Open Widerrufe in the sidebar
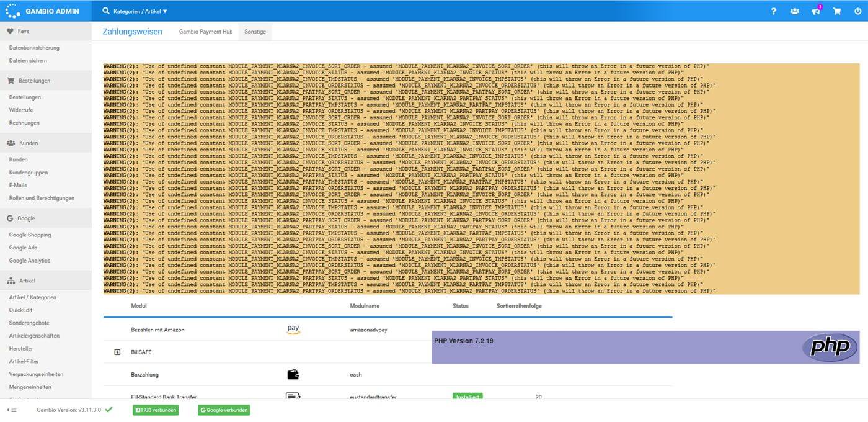This screenshot has width=868, height=422. (20, 110)
